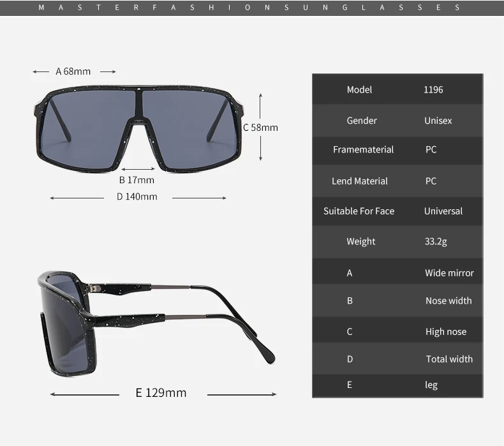Click the '33.2g' weight value
This screenshot has height=446, width=504.
(436, 241)
